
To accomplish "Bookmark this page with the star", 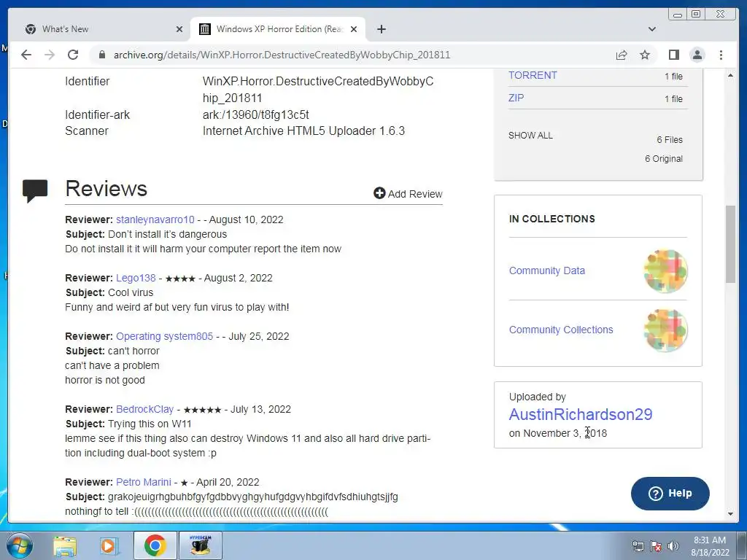I will (645, 55).
